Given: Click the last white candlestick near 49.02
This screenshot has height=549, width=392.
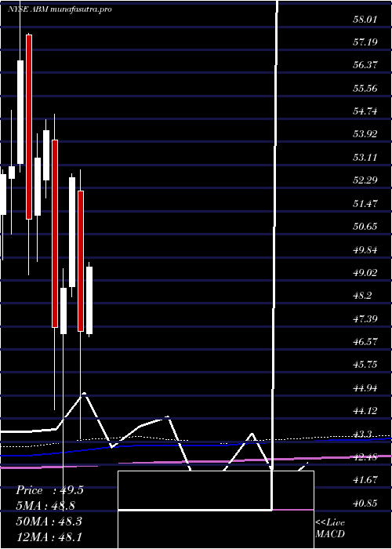Looking at the screenshot, I should (89, 300).
